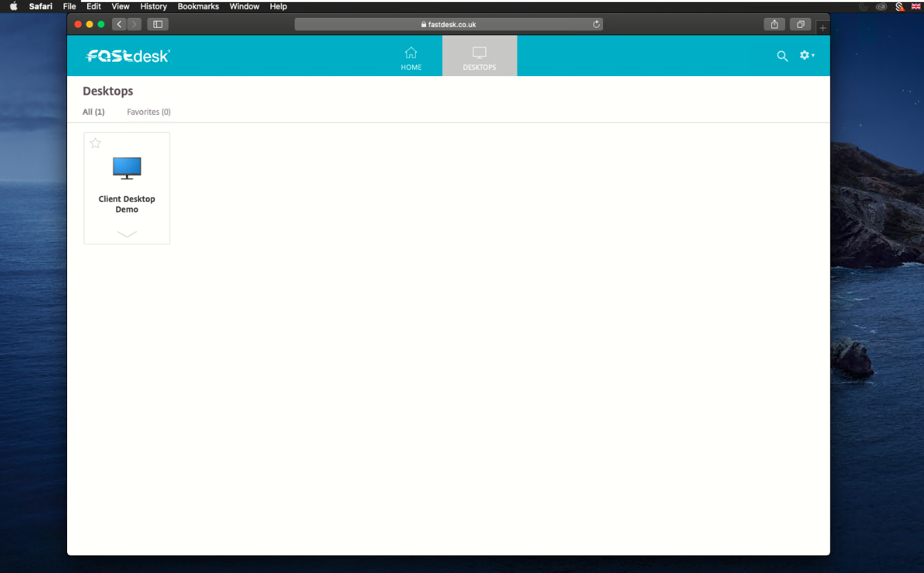Reload the page with refresh icon
Image resolution: width=924 pixels, height=573 pixels.
pyautogui.click(x=596, y=24)
